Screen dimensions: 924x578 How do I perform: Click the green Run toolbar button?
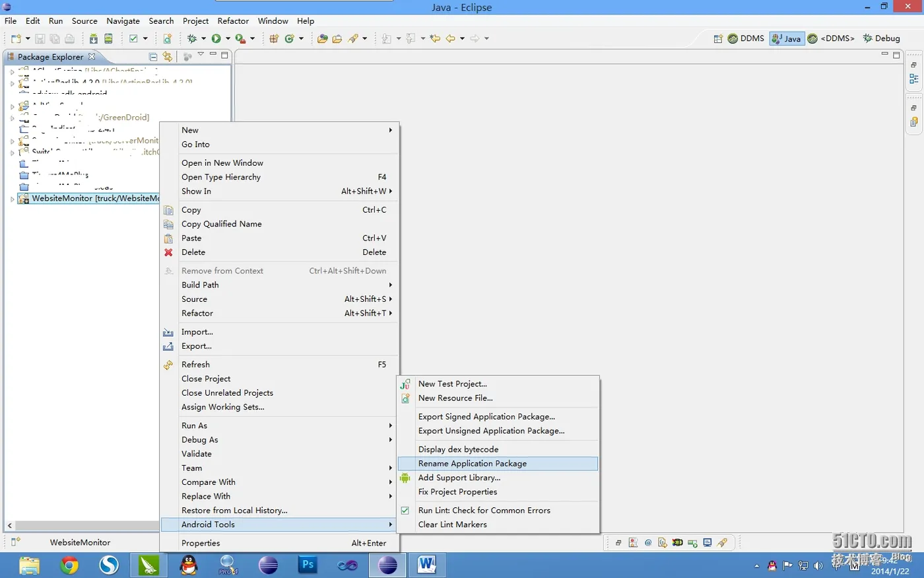tap(216, 39)
